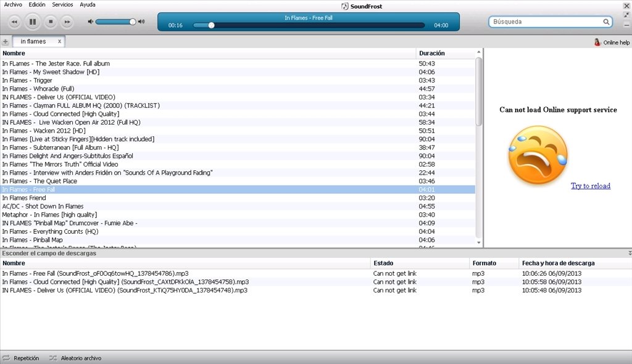Click the now-playing title 'In Flames - Free Fall'
Viewport: 632px width, 364px height.
click(309, 18)
